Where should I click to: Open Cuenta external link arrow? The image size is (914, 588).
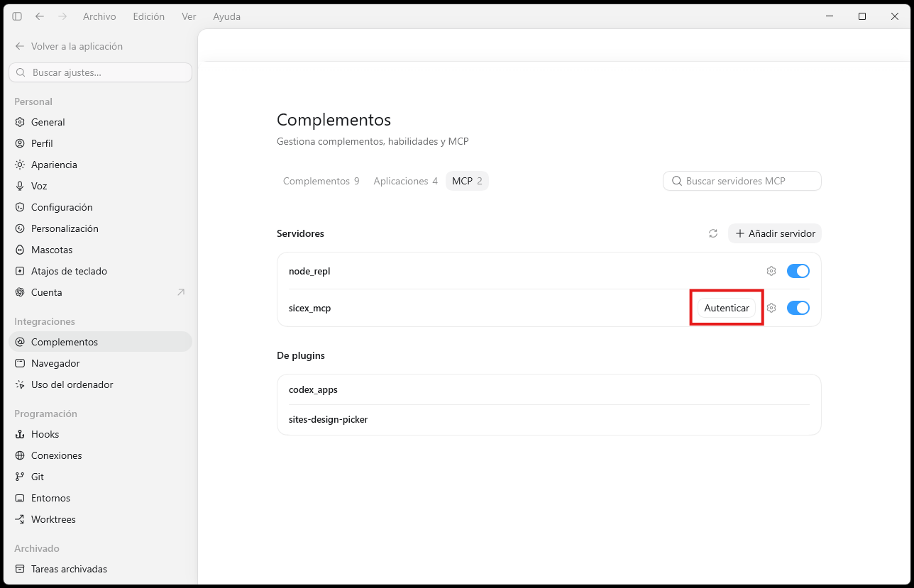181,292
